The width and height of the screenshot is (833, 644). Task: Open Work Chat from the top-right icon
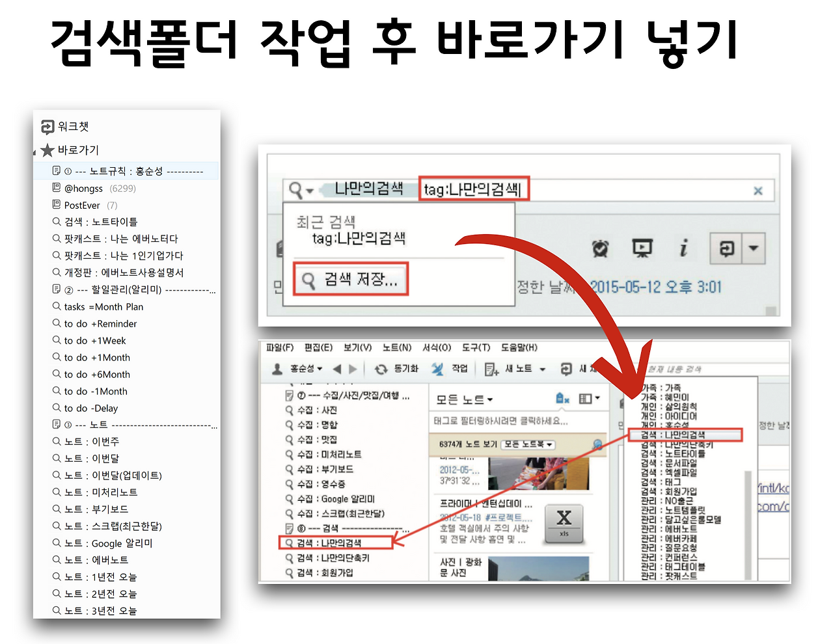tap(727, 248)
